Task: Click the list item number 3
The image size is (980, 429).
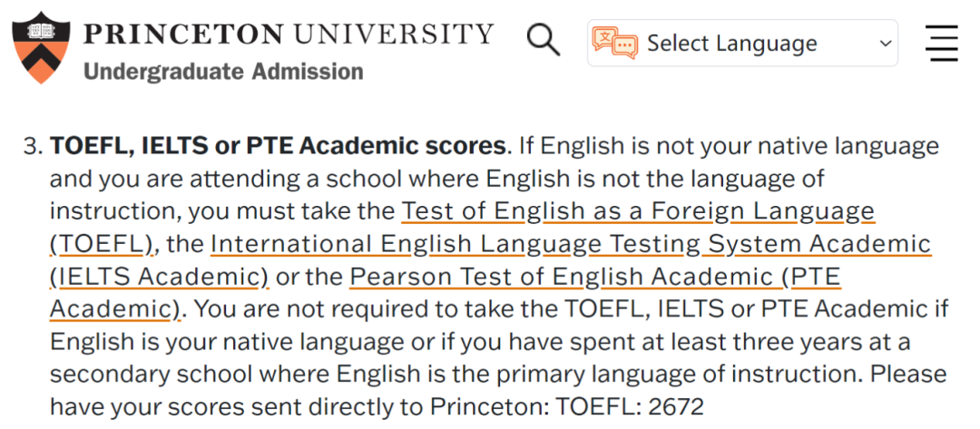Action: tap(32, 147)
